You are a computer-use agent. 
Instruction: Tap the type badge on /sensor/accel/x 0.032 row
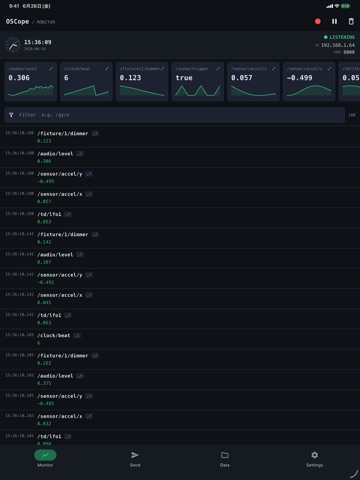tap(89, 416)
